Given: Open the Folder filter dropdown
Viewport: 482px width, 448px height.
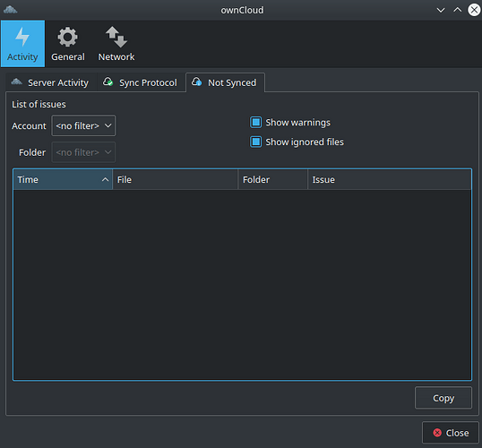Looking at the screenshot, I should point(83,152).
